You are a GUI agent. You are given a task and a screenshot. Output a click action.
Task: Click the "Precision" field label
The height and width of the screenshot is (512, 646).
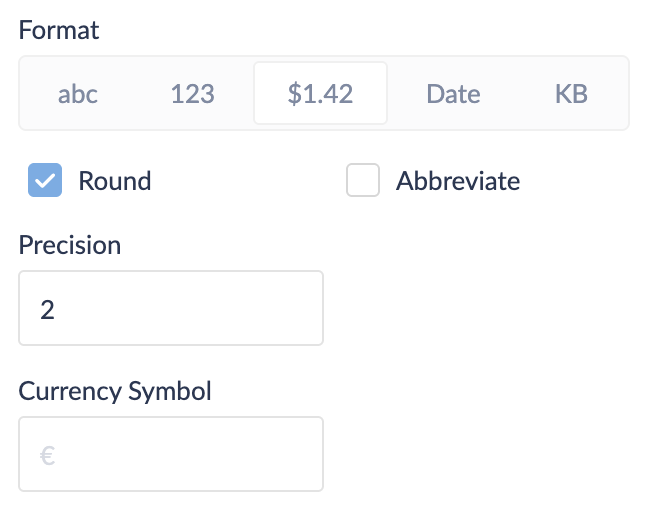pos(70,245)
